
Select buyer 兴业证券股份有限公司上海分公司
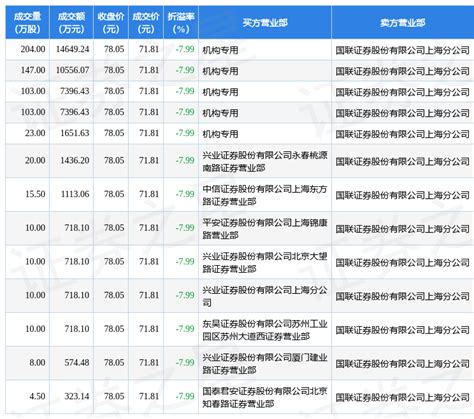click(x=265, y=296)
